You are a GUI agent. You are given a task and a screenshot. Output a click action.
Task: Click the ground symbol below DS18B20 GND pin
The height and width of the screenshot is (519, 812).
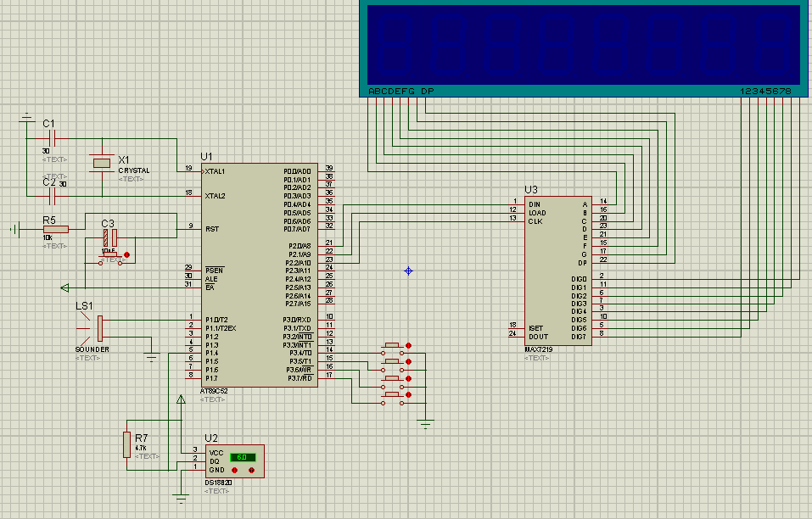pos(181,499)
